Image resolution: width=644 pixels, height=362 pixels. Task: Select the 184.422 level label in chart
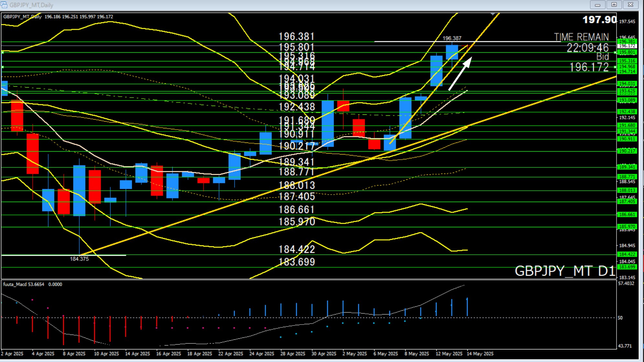coord(297,250)
